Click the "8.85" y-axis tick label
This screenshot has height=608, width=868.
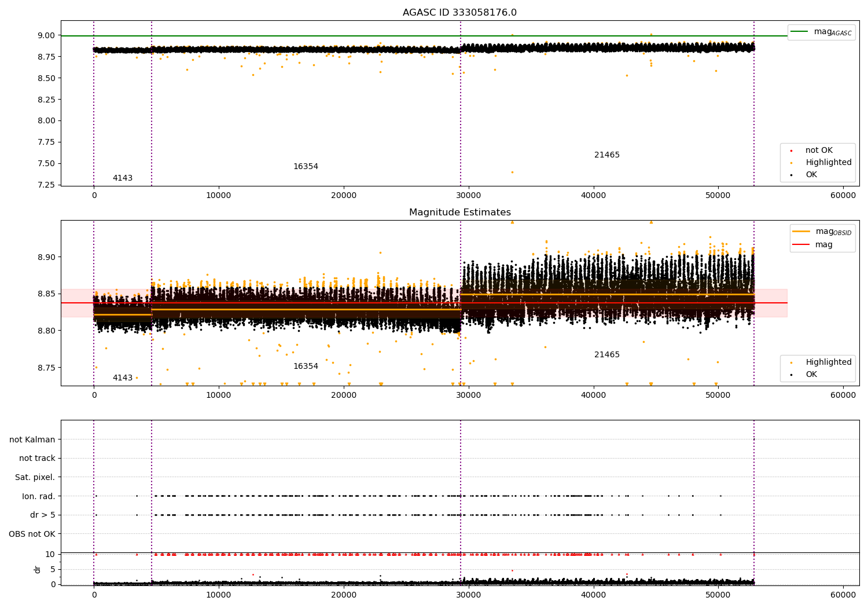(x=46, y=294)
